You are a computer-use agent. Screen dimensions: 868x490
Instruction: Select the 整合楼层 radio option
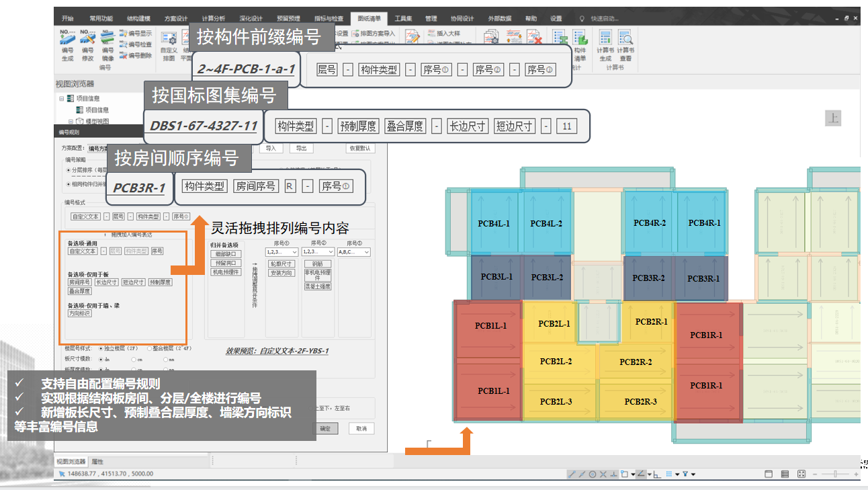pos(148,349)
